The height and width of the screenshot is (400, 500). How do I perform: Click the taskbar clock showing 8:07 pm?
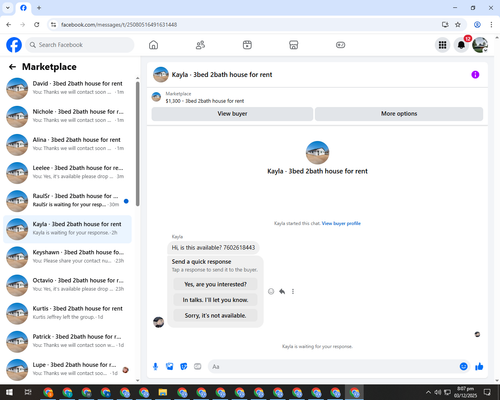(465, 392)
